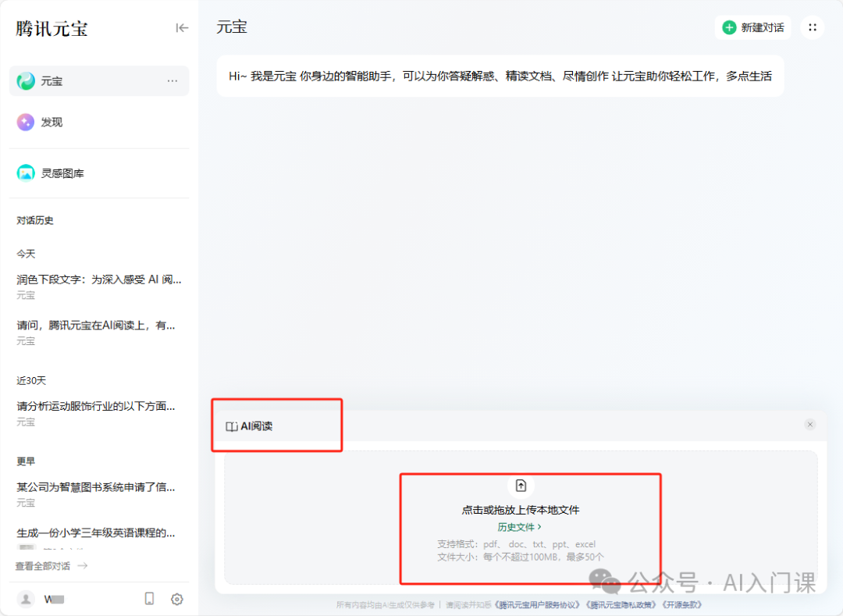Image resolution: width=843 pixels, height=616 pixels.
Task: Click the Hi~ 我是元宝 greeting message
Action: (500, 77)
